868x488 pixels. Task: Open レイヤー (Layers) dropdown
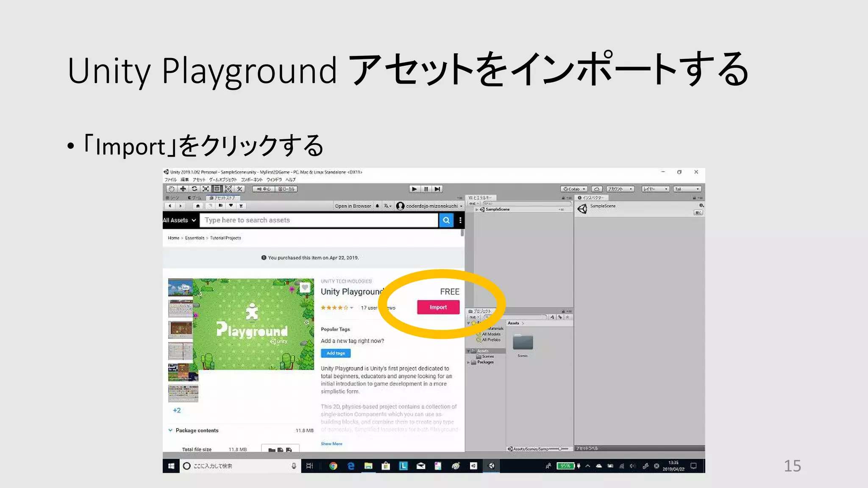pyautogui.click(x=655, y=189)
